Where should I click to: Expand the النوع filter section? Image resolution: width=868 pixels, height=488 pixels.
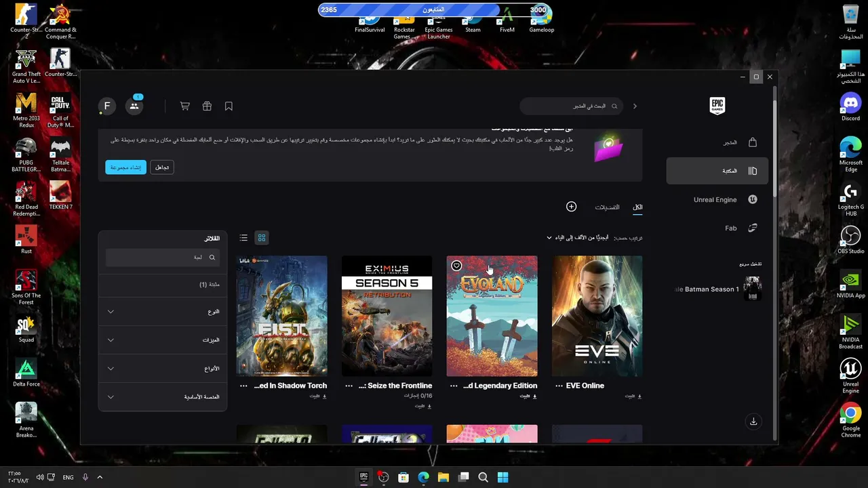[x=163, y=312]
